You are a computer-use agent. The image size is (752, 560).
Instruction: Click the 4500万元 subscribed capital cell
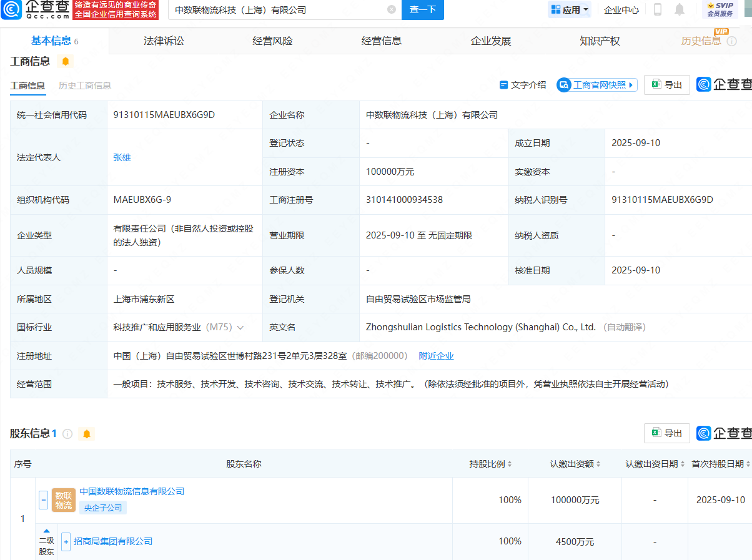click(575, 541)
